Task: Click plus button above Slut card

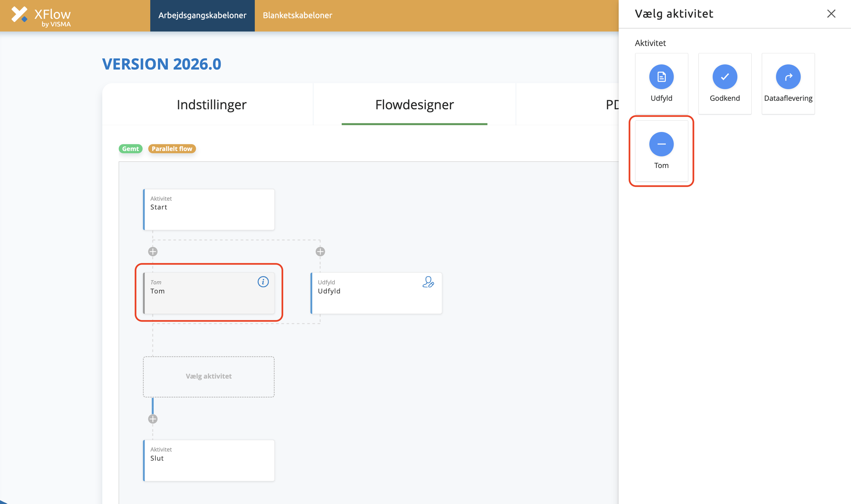Action: (153, 419)
